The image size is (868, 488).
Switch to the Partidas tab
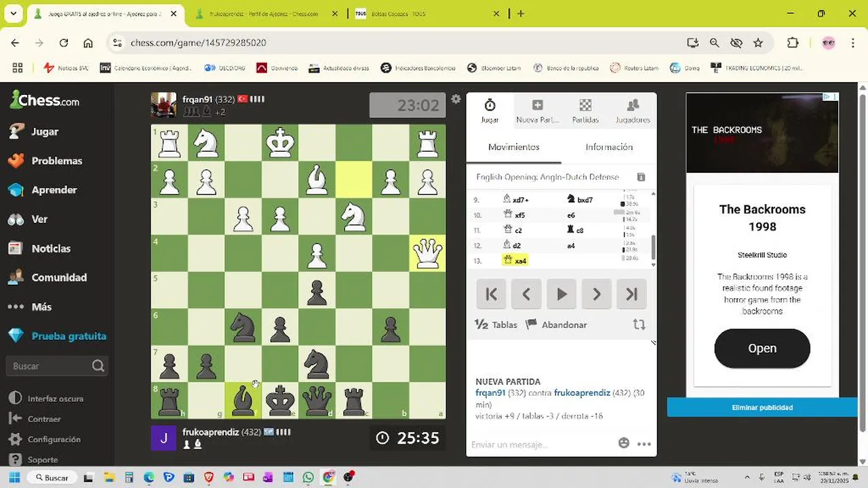coord(585,110)
